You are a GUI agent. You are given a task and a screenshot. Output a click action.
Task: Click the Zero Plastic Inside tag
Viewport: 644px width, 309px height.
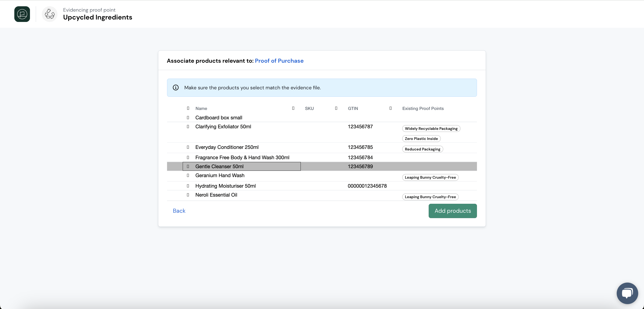(421, 138)
